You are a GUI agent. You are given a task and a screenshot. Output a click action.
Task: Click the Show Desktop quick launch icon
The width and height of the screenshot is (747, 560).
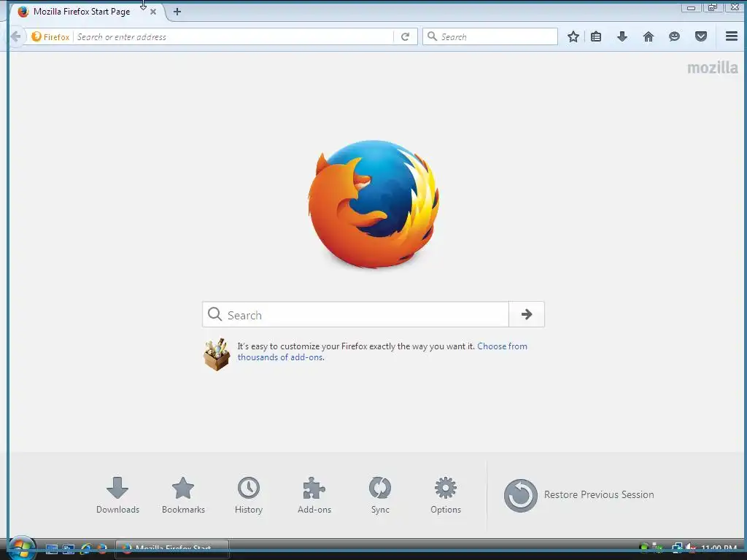pos(52,549)
